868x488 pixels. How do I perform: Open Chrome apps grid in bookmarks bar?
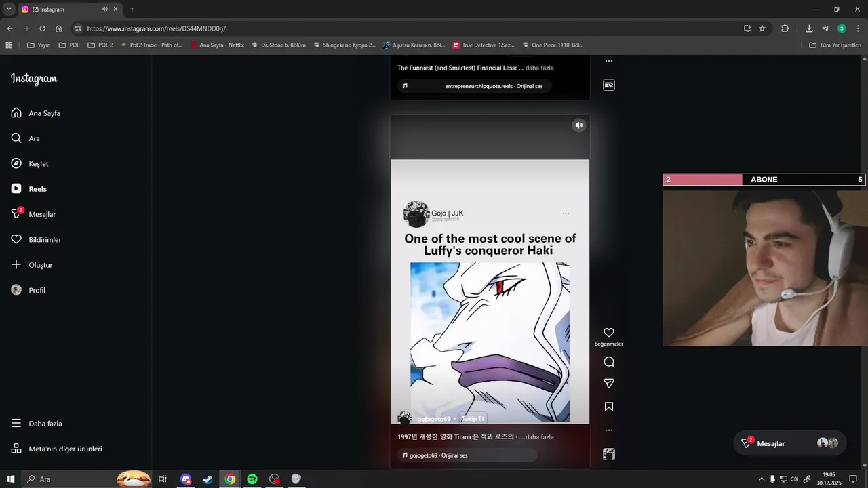point(9,45)
